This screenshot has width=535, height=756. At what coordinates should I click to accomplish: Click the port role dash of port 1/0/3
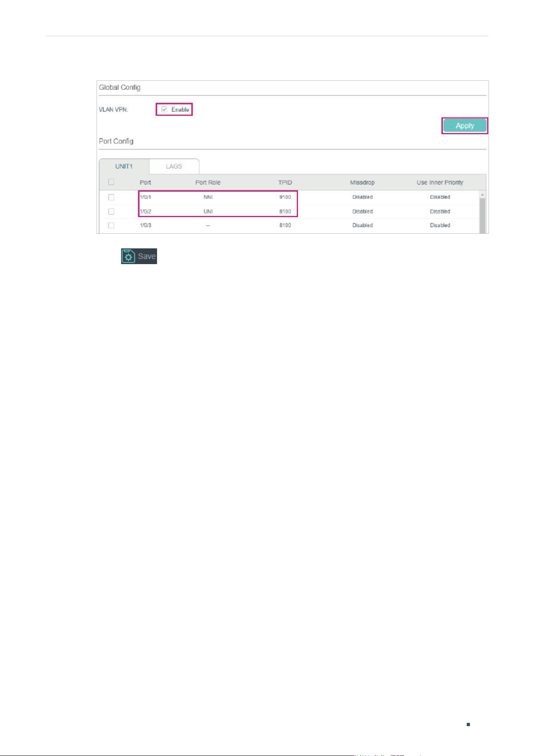point(208,225)
